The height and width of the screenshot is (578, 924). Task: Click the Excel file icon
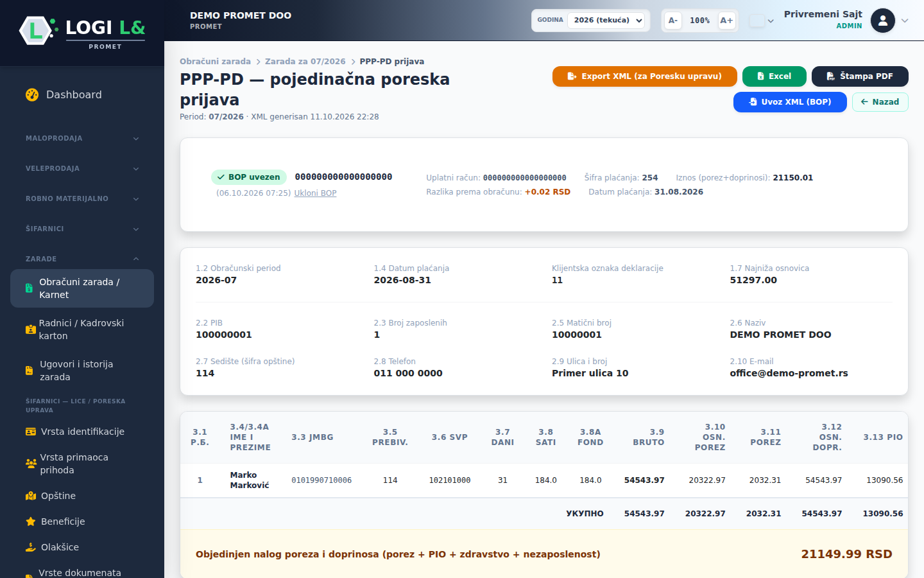click(760, 76)
